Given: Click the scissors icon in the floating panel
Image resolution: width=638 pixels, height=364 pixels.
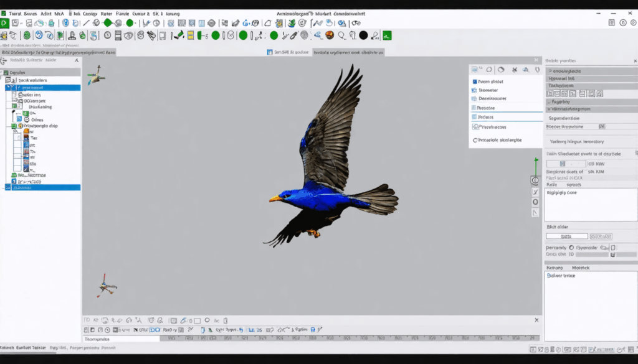Looking at the screenshot, I should pos(514,70).
